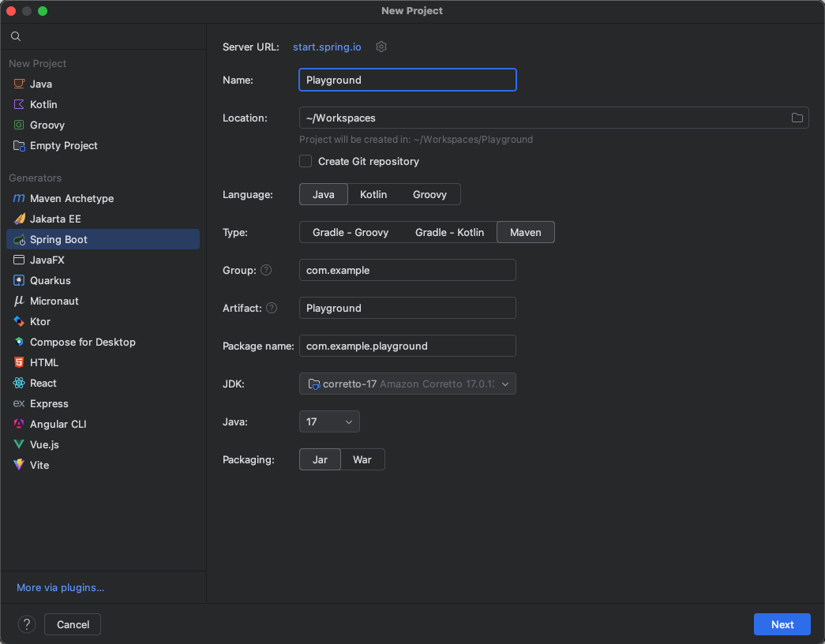Click the Jakarta EE sail icon
The width and height of the screenshot is (825, 644).
coord(19,219)
